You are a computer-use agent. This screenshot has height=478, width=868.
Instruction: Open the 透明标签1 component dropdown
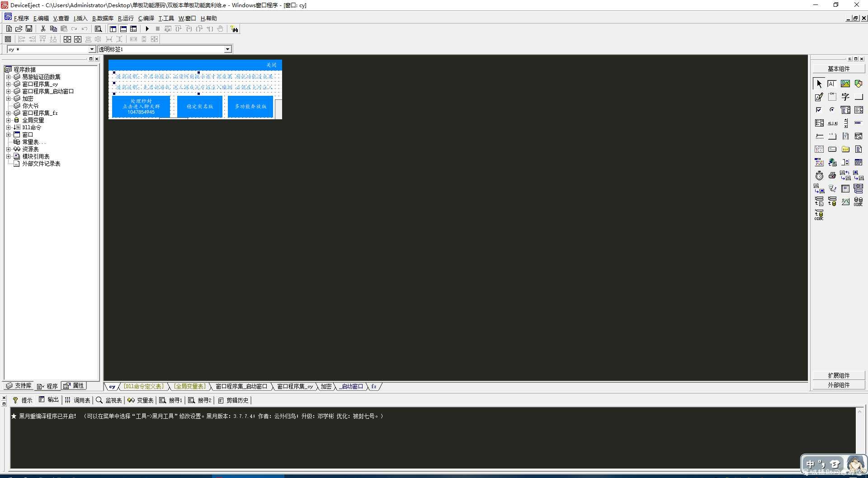[227, 49]
